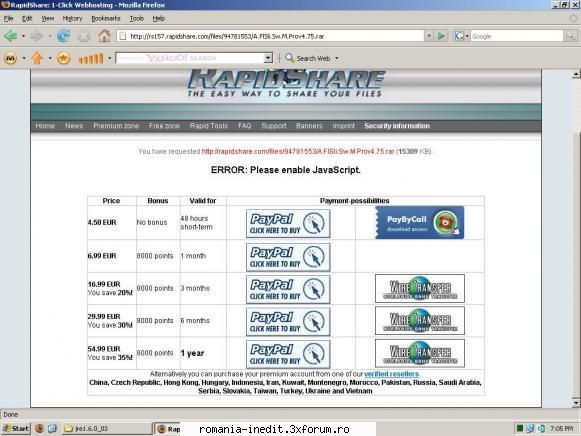Click the green Back arrow
581x436 pixels.
coord(11,36)
